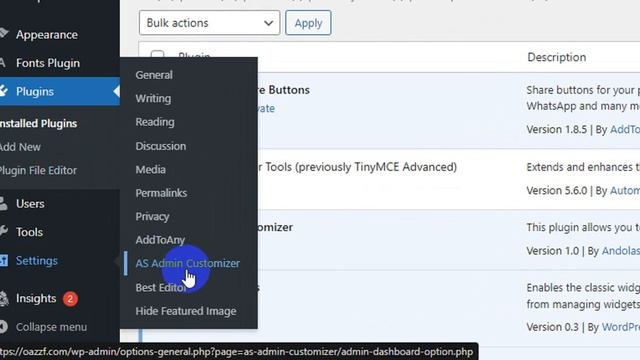The height and width of the screenshot is (360, 640).
Task: Click the Tools wrench icon
Action: click(4, 231)
